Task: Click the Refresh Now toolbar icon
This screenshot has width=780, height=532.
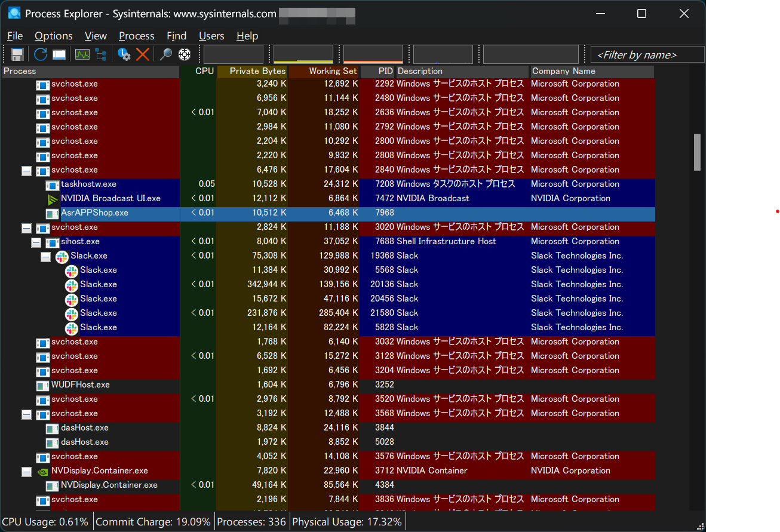Action: [x=40, y=54]
